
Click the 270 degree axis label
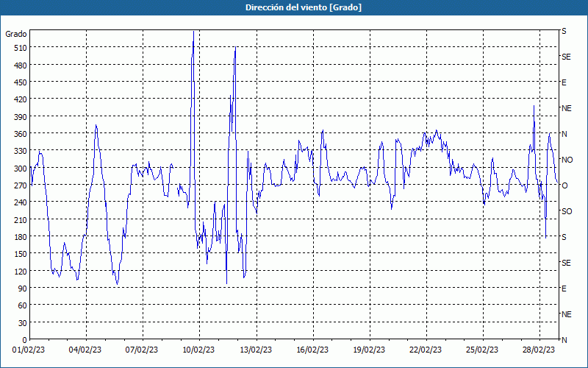[20, 185]
